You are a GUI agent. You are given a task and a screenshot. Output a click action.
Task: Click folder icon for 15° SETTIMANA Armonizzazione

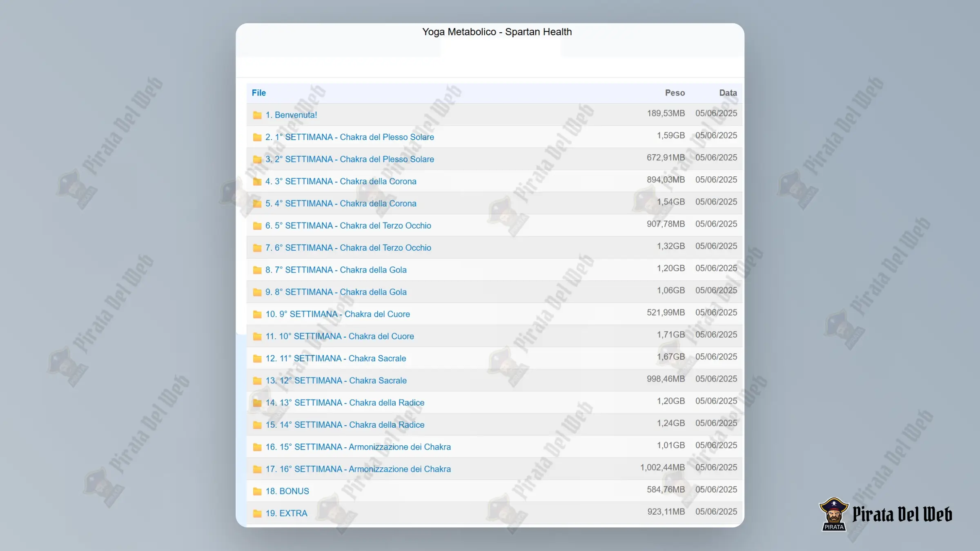(x=257, y=447)
